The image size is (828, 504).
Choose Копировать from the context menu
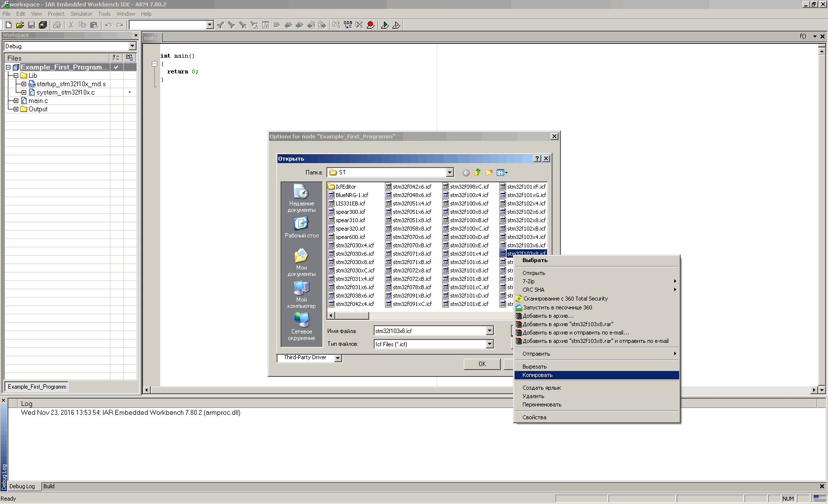pyautogui.click(x=537, y=375)
